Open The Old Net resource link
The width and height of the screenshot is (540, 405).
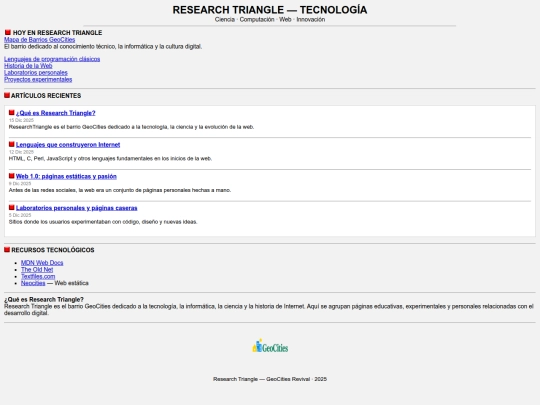click(37, 270)
